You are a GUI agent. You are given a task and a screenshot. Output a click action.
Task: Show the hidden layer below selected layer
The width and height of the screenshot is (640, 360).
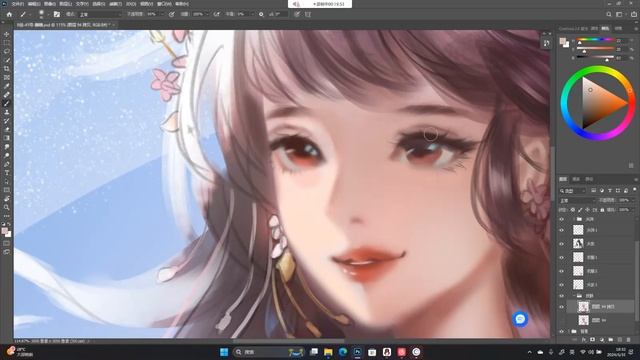tap(562, 320)
